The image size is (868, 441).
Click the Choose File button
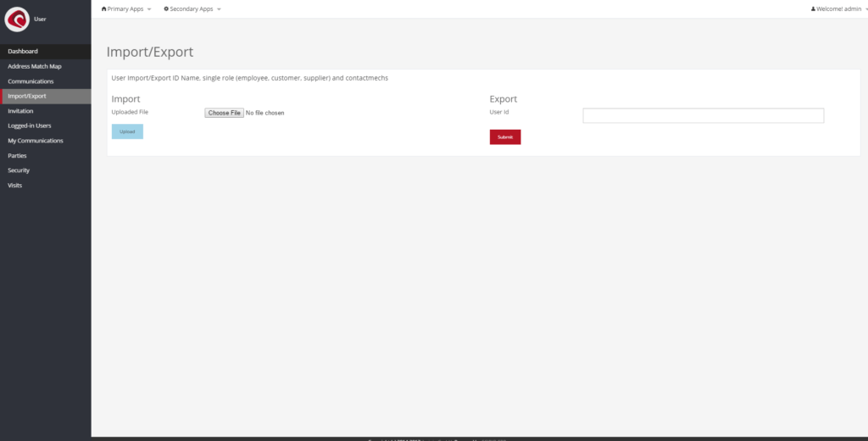(225, 113)
